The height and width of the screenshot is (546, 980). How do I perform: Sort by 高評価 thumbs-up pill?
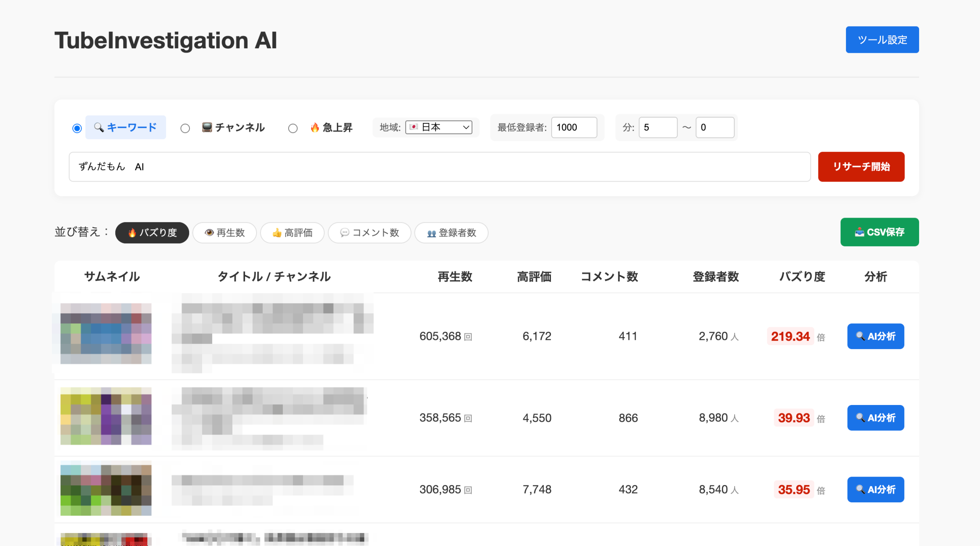coord(292,233)
